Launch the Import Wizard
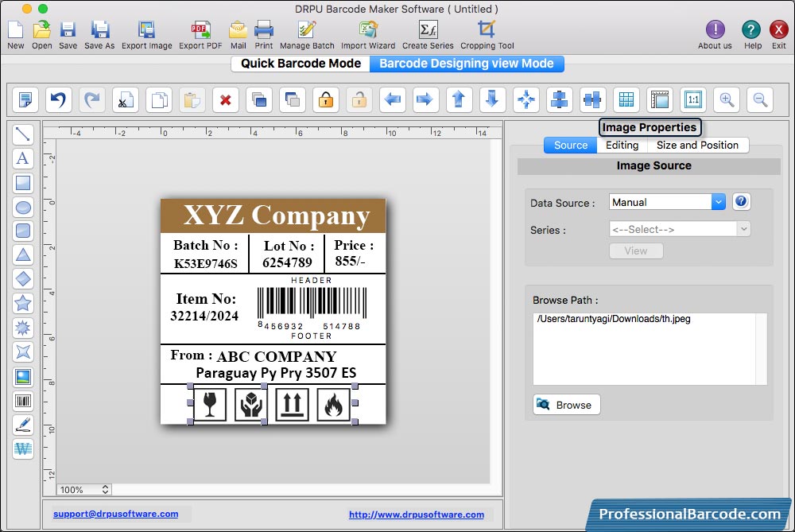Screen dimensions: 795x532 click(368, 35)
